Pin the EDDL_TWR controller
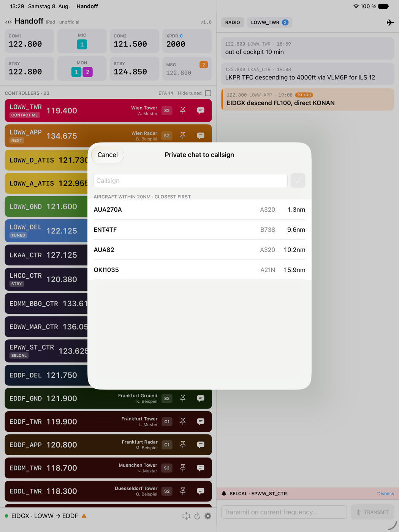The image size is (399, 532). point(183,491)
